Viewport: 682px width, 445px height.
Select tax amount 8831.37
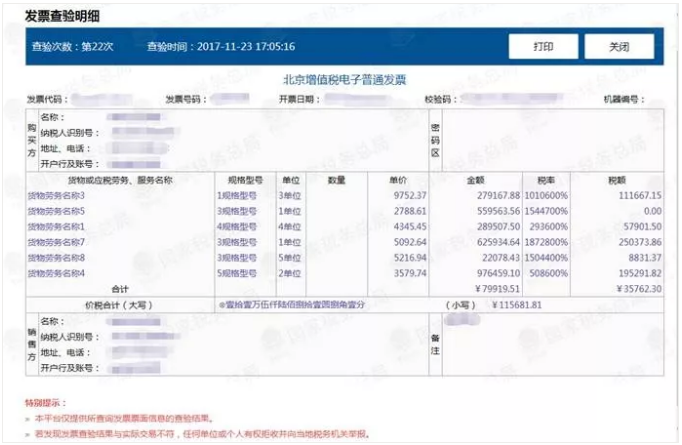[x=645, y=258]
